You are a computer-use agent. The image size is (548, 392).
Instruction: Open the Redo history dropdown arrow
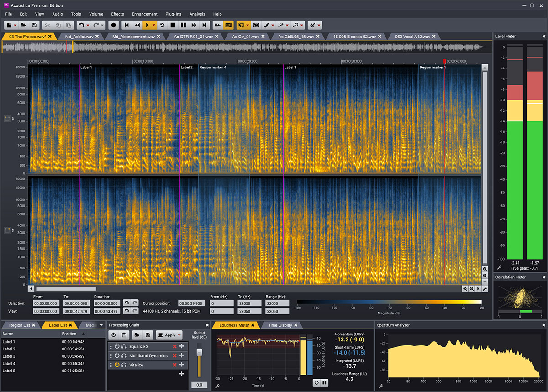tap(102, 26)
